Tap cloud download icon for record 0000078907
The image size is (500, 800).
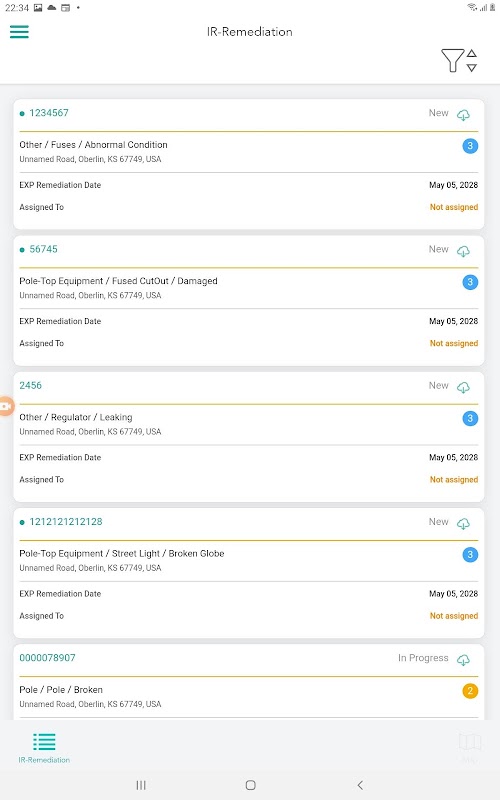463,659
